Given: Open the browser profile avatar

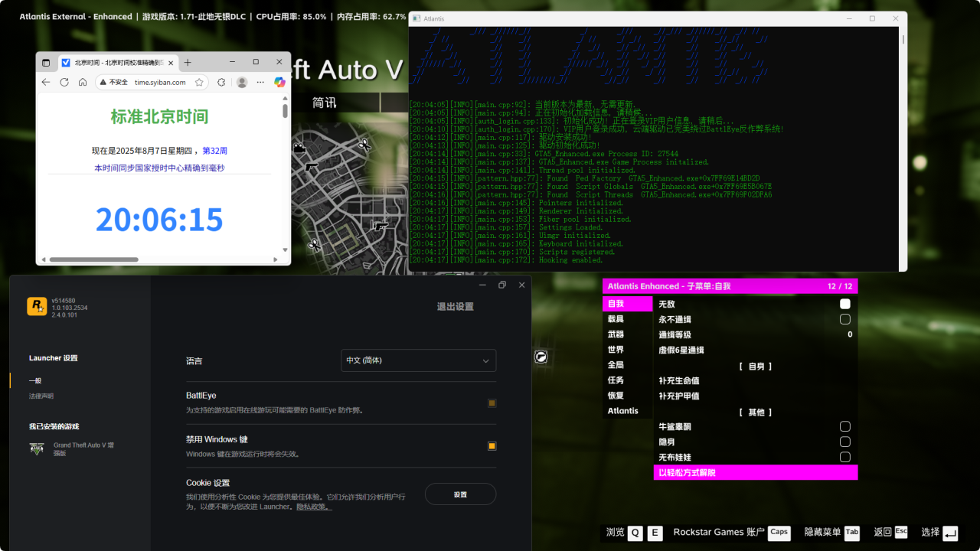Looking at the screenshot, I should pyautogui.click(x=242, y=82).
